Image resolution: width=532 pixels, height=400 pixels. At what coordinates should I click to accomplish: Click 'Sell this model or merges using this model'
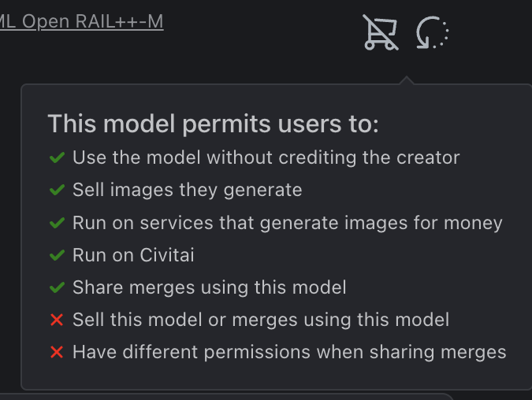260,320
